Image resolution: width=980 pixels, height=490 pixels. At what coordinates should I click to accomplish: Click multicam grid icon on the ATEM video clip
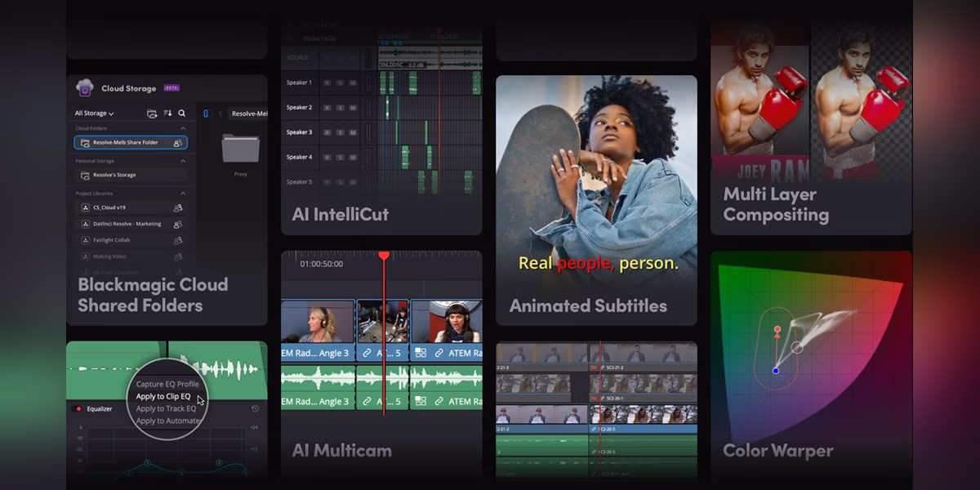(x=421, y=353)
